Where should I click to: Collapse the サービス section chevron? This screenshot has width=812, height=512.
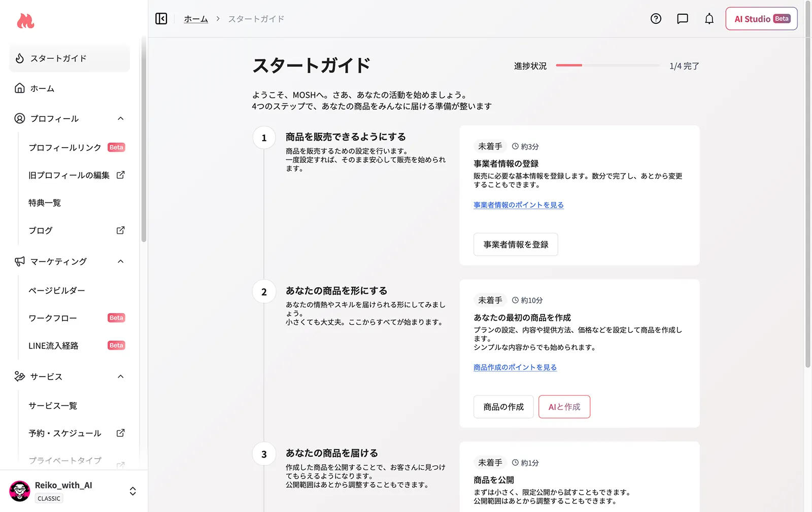point(121,377)
